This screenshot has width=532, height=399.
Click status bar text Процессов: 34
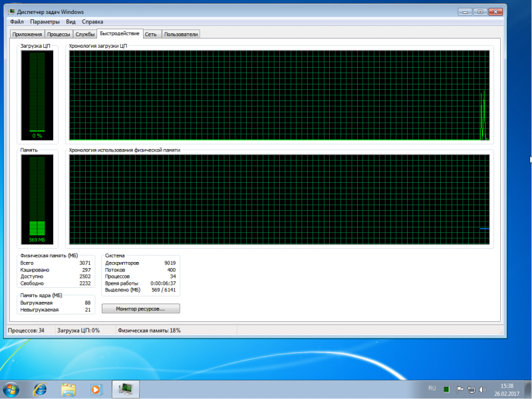26,331
